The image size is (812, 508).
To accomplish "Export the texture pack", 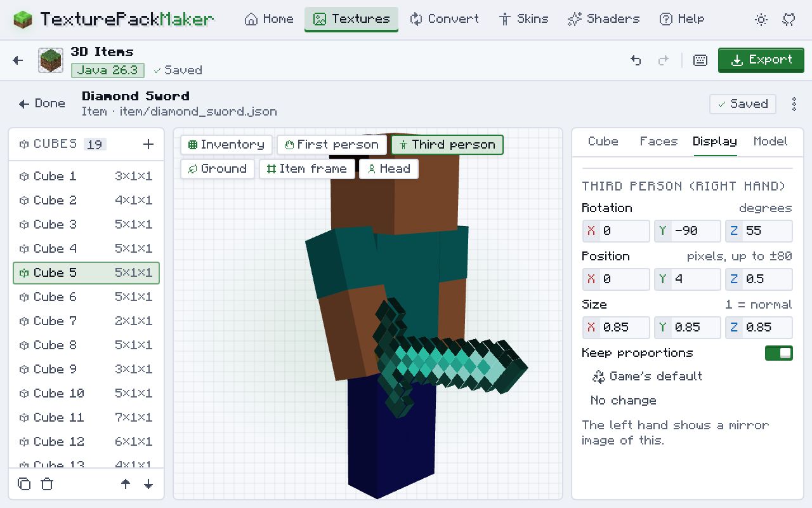I will pos(761,60).
